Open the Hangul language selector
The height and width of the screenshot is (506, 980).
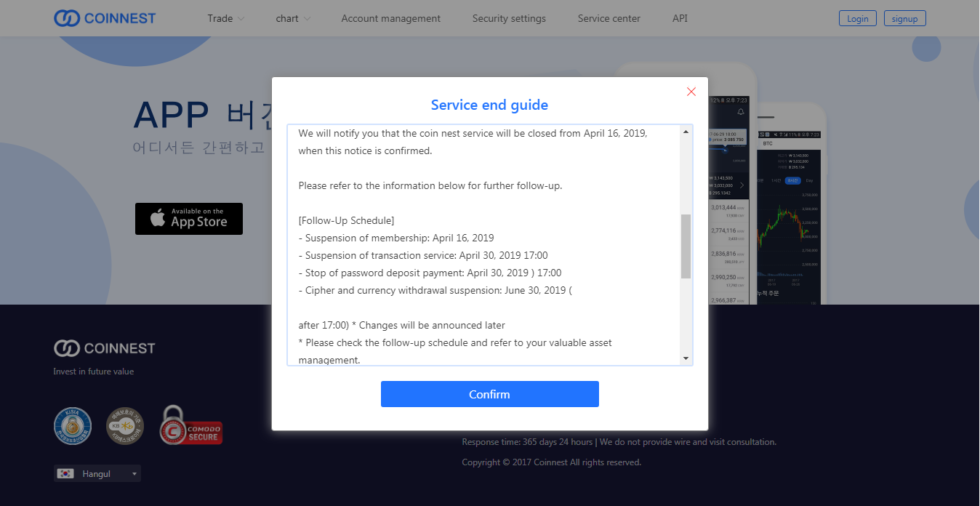coord(98,474)
